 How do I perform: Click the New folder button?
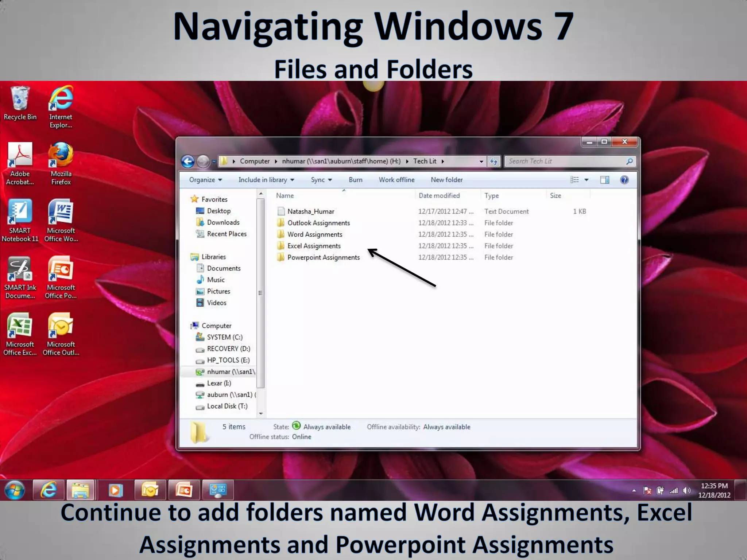[x=446, y=180]
